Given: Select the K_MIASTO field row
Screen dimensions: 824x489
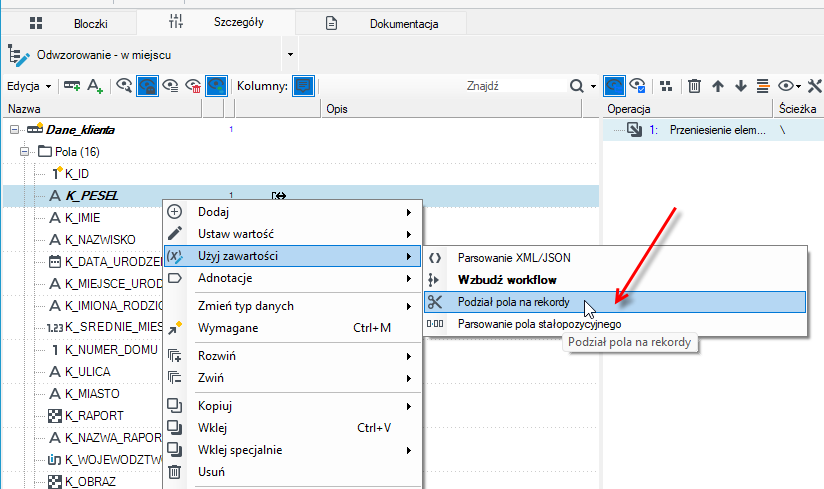Looking at the screenshot, I should click(x=92, y=394).
